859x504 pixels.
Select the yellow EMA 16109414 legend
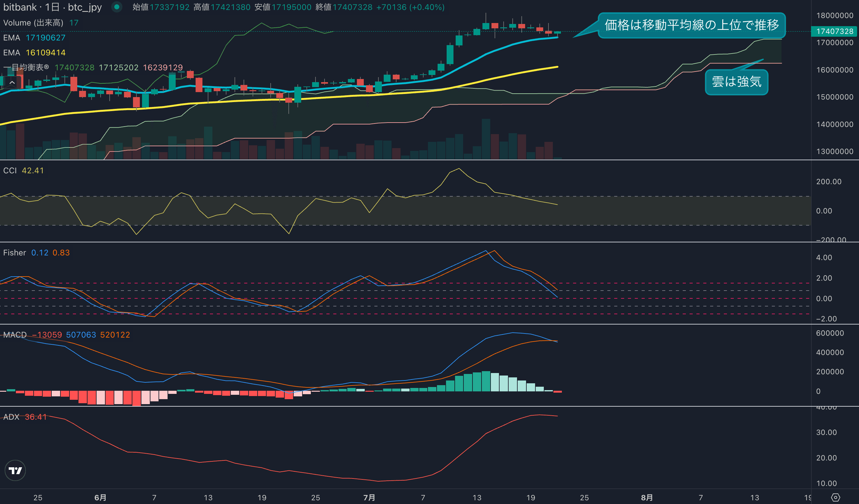pos(34,53)
